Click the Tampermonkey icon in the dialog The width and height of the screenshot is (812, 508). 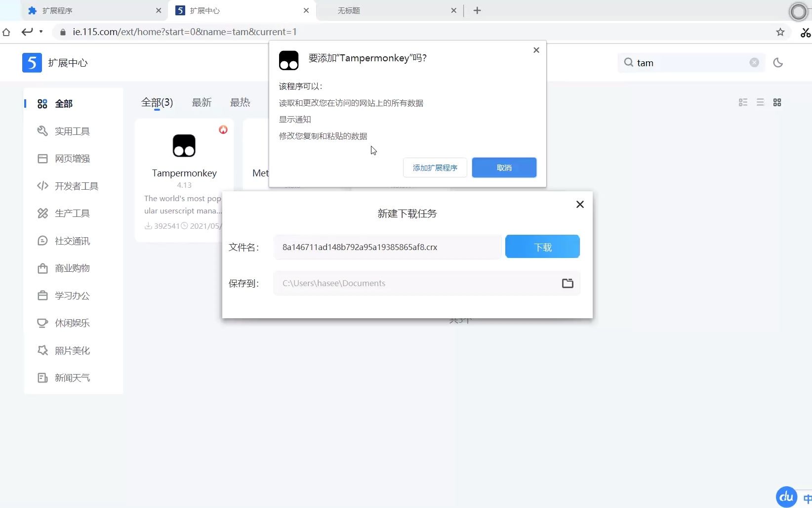[x=289, y=60]
